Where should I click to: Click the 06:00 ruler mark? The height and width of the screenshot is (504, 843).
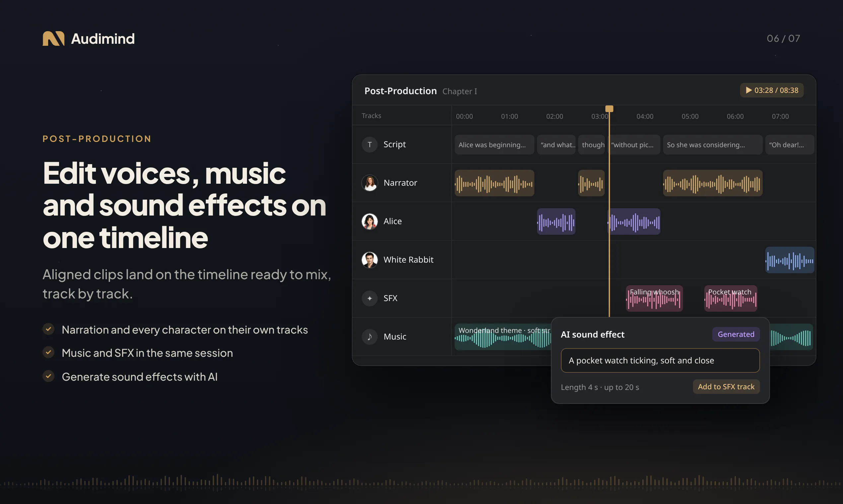[735, 116]
